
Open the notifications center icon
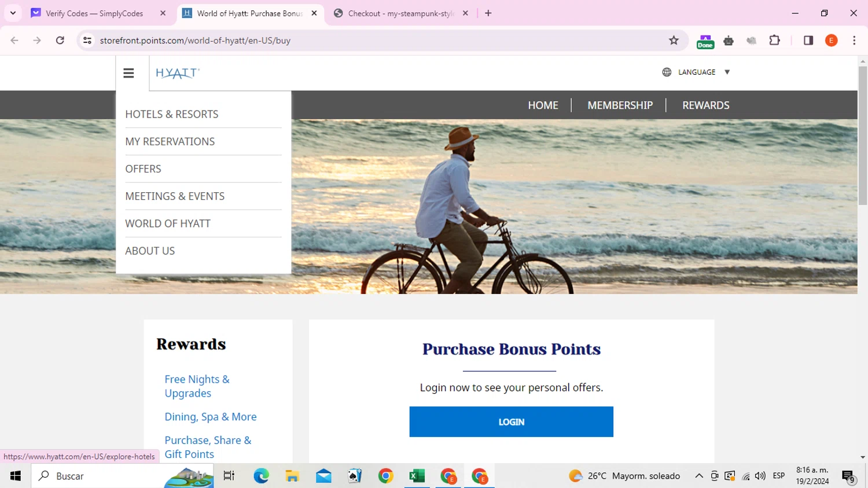click(849, 476)
